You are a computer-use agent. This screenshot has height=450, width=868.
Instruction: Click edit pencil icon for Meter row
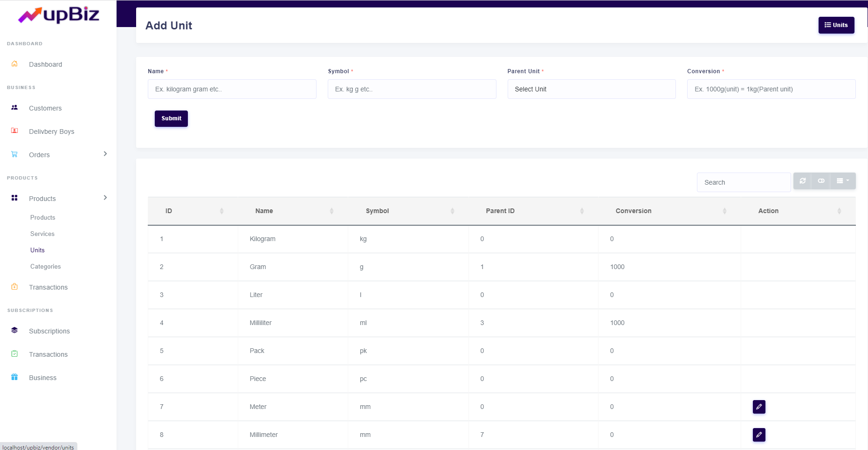(758, 407)
